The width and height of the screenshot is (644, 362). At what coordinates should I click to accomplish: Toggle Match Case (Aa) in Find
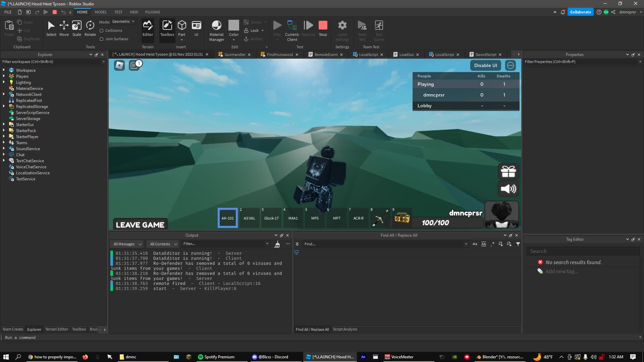pyautogui.click(x=475, y=244)
